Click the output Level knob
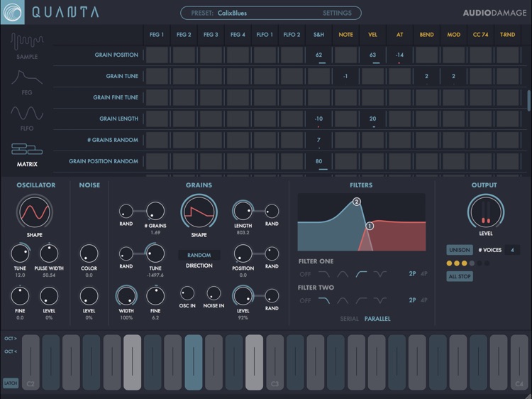532x399 pixels. coord(484,212)
